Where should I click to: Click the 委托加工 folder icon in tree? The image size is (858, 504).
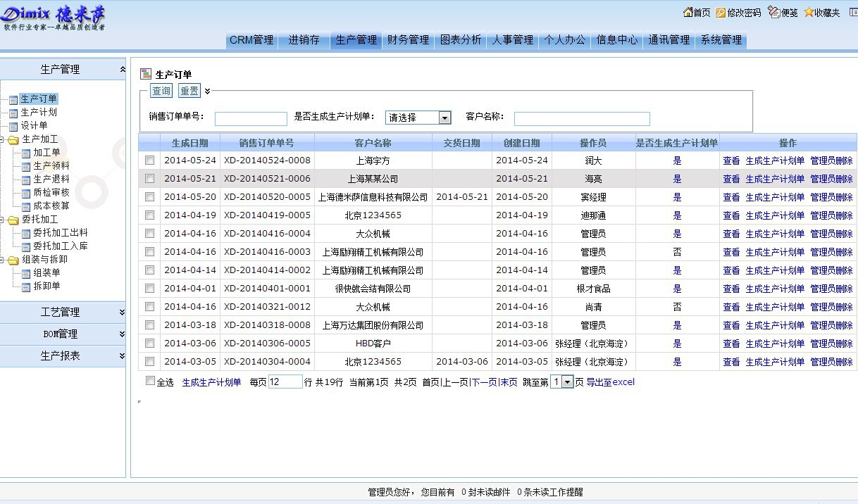tap(13, 220)
